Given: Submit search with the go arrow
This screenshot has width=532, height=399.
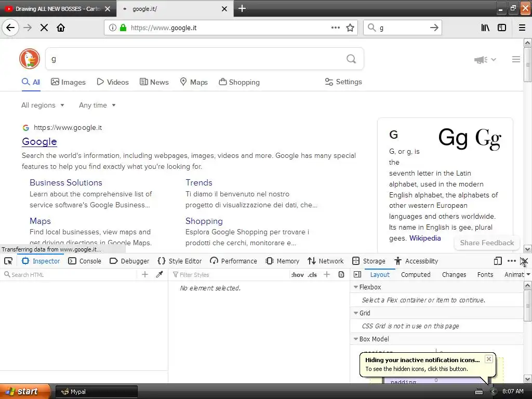Looking at the screenshot, I should (434, 28).
